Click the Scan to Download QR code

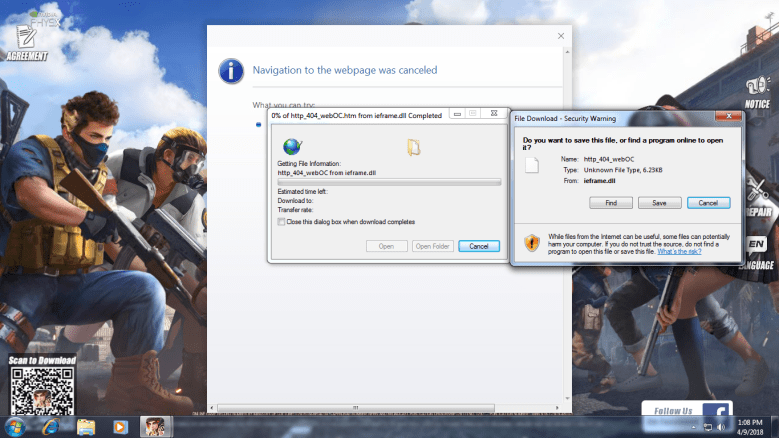(x=42, y=391)
